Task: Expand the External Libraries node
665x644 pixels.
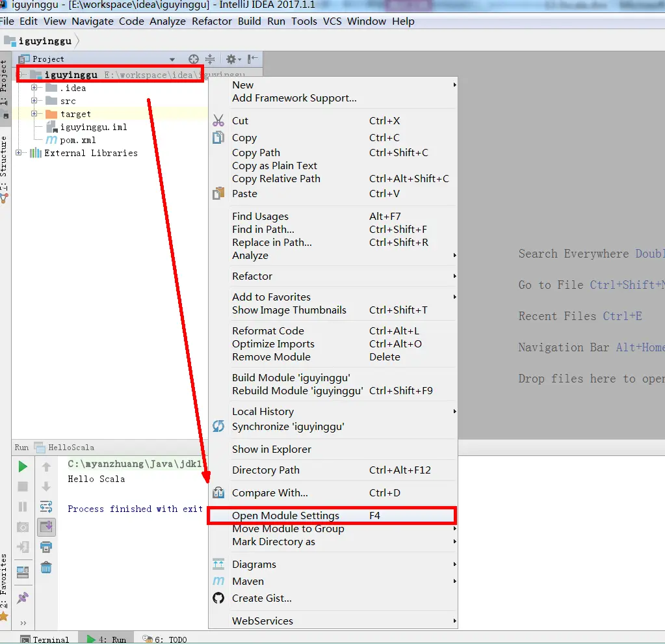Action: [19, 152]
